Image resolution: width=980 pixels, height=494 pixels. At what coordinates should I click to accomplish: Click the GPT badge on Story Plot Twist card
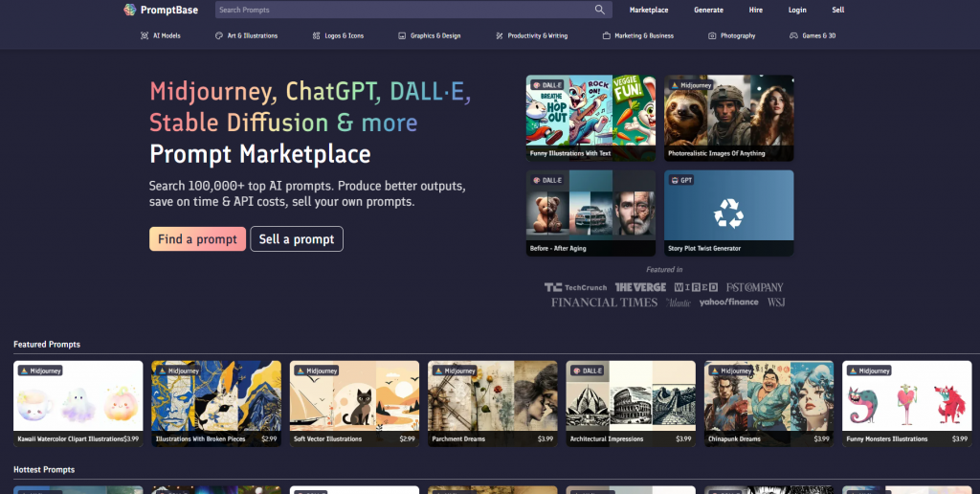tap(680, 180)
